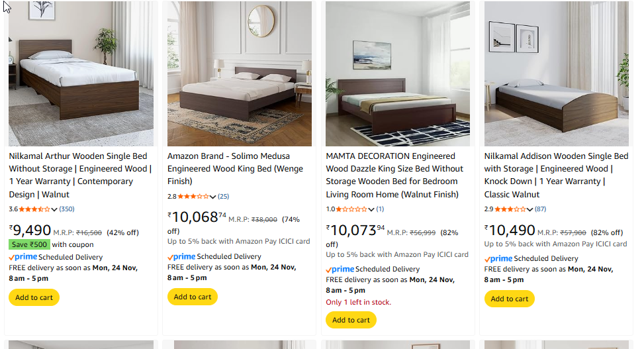The width and height of the screenshot is (644, 349).
Task: Apply the Save ₹500 coupon badge
Action: coord(29,244)
